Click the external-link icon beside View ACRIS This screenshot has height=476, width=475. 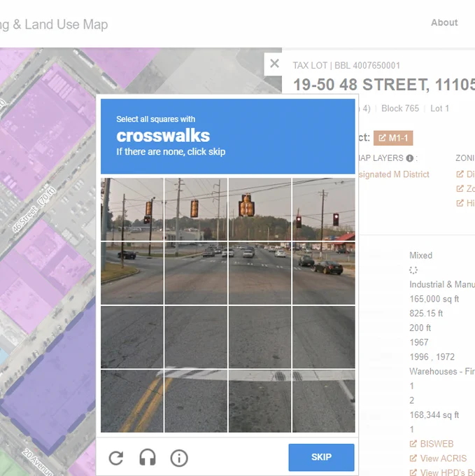pos(413,458)
